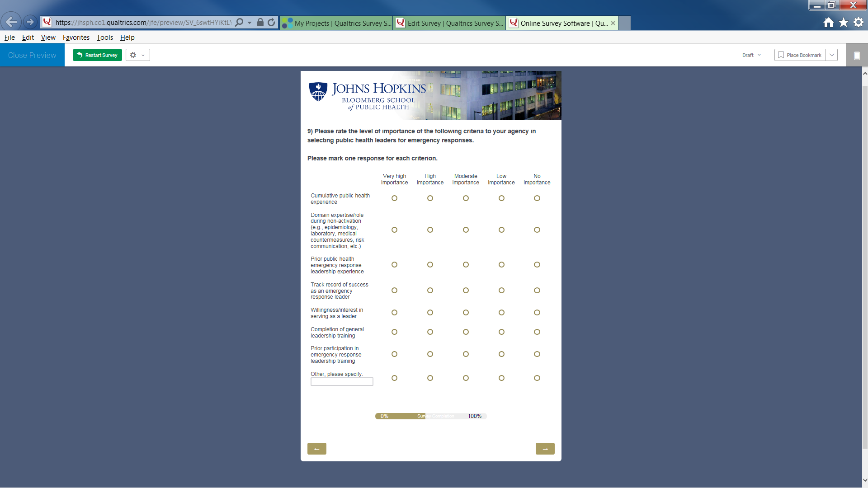
Task: Click the browser back arrow icon
Action: [x=11, y=22]
